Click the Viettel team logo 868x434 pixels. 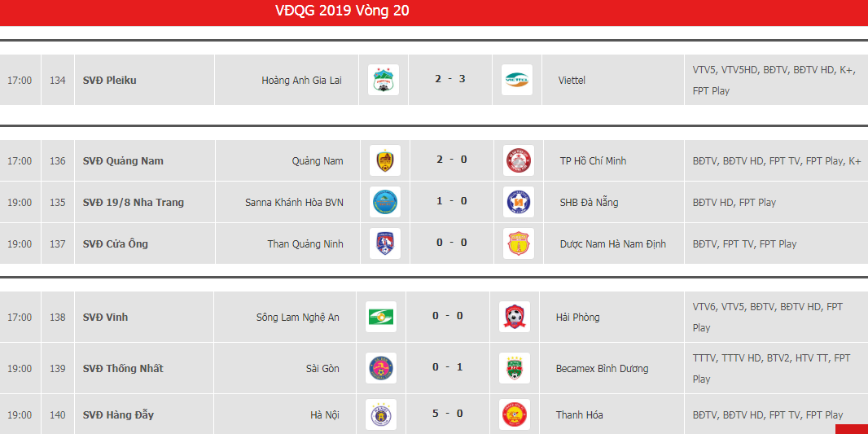pos(517,80)
